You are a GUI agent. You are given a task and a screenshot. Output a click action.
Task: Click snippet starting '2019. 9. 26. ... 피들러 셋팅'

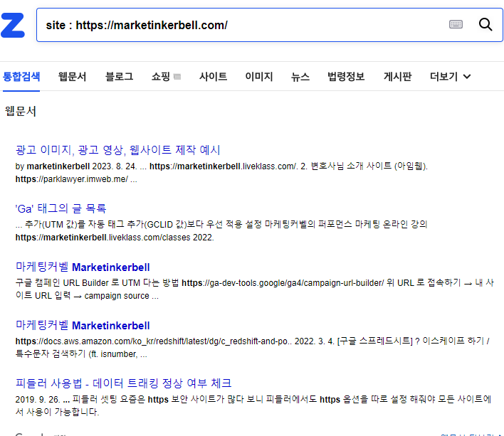253,400
